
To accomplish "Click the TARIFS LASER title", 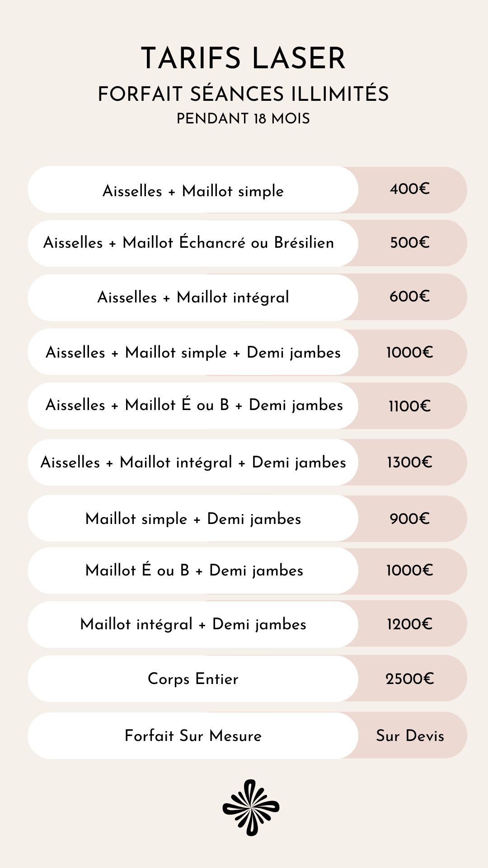I will point(243,58).
